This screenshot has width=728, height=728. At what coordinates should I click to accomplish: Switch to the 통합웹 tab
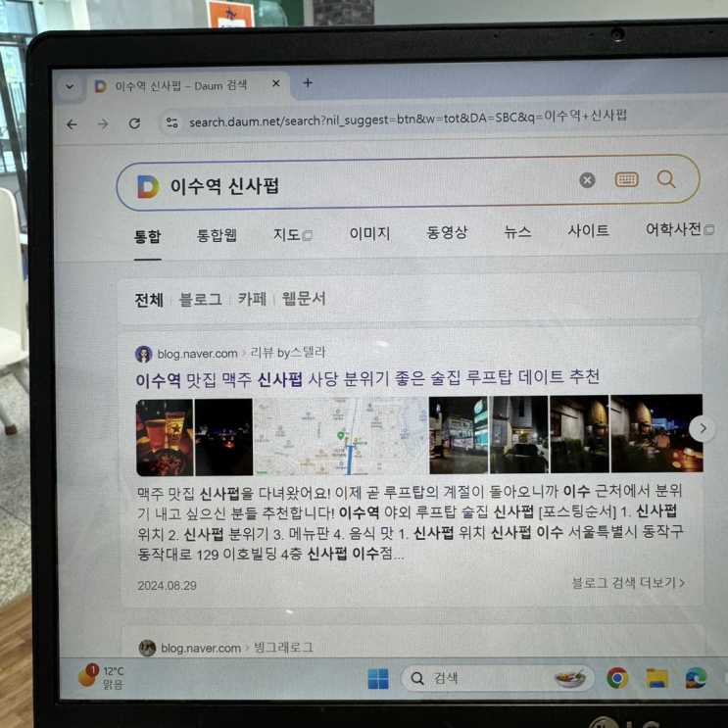click(217, 235)
